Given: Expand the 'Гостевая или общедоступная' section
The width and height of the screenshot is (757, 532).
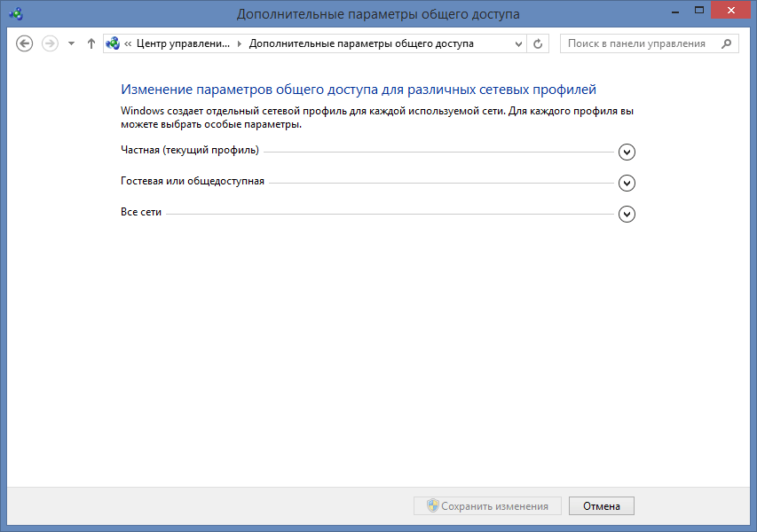Looking at the screenshot, I should point(627,184).
